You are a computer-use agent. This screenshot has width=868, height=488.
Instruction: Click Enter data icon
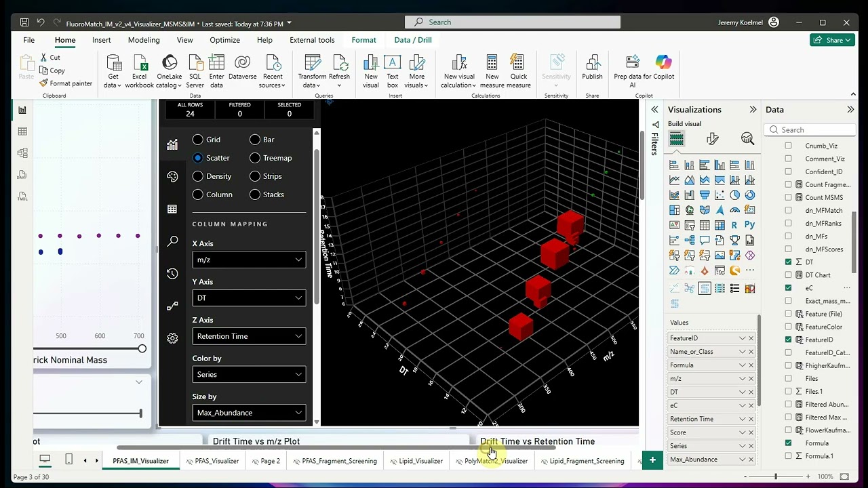pos(216,64)
